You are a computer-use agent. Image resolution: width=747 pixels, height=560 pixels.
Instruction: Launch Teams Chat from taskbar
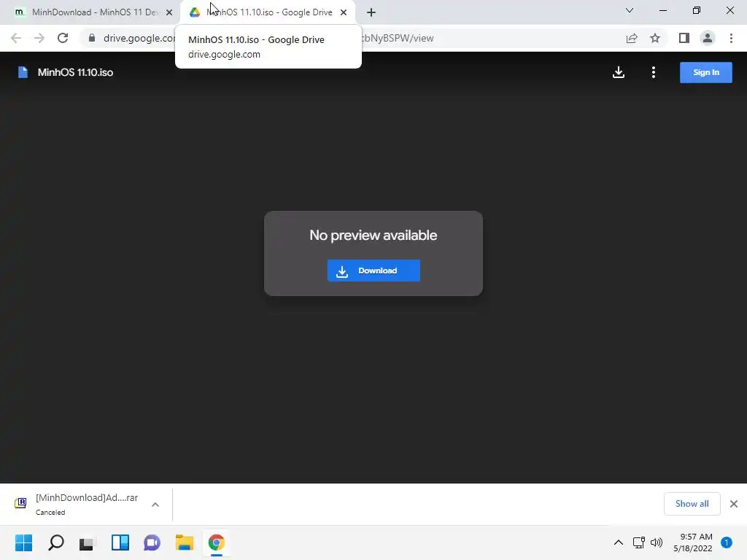pos(152,542)
